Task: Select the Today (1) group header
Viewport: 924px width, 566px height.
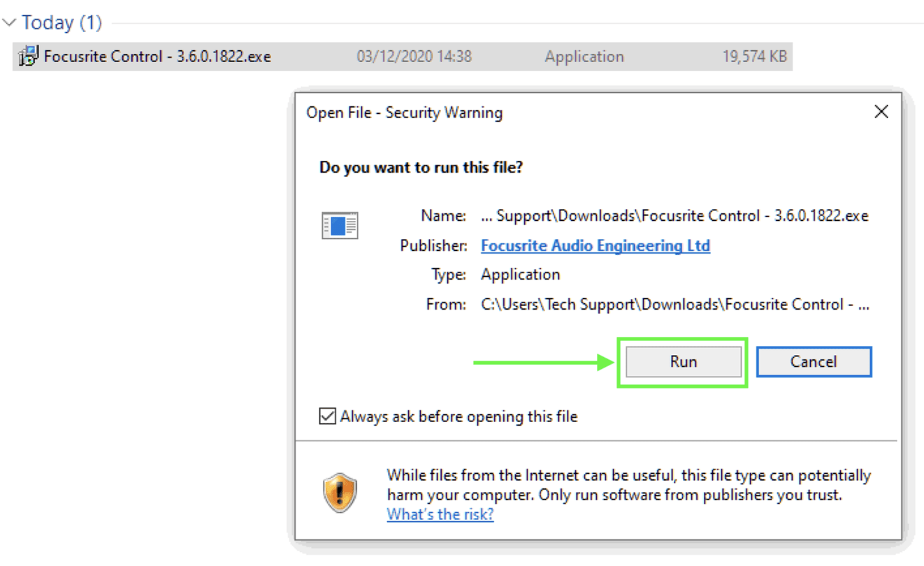Action: click(62, 22)
